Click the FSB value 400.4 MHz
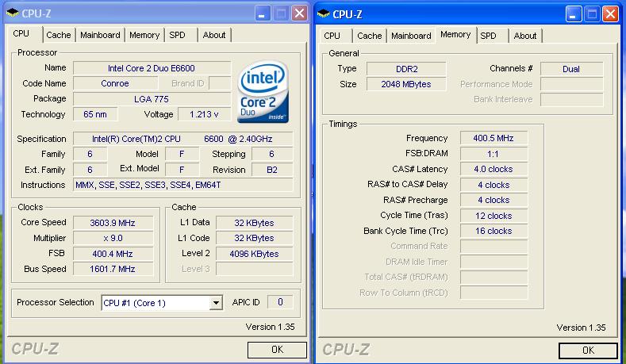The image size is (626, 364). pyautogui.click(x=113, y=254)
